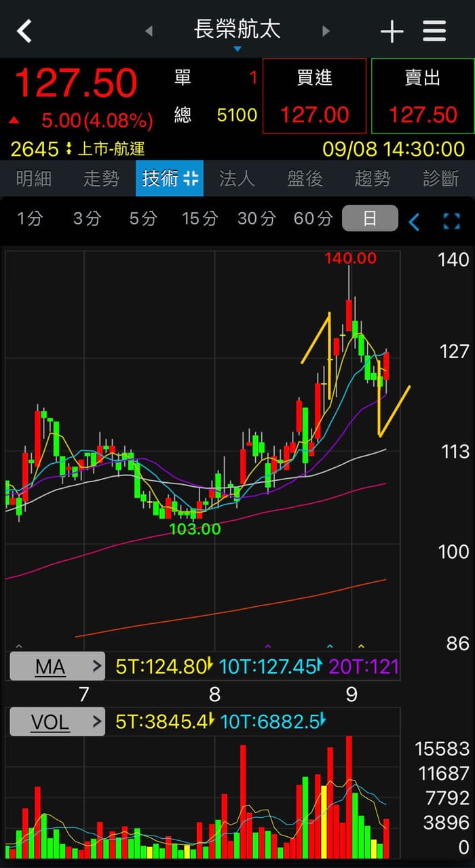475x868 pixels.
Task: Tap the 15583 volume axis label
Action: pyautogui.click(x=442, y=749)
